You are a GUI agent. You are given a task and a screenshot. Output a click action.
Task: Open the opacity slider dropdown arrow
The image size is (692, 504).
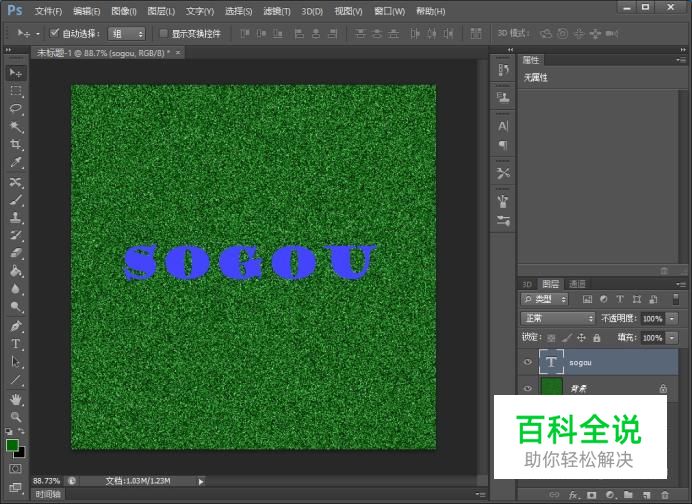[672, 318]
